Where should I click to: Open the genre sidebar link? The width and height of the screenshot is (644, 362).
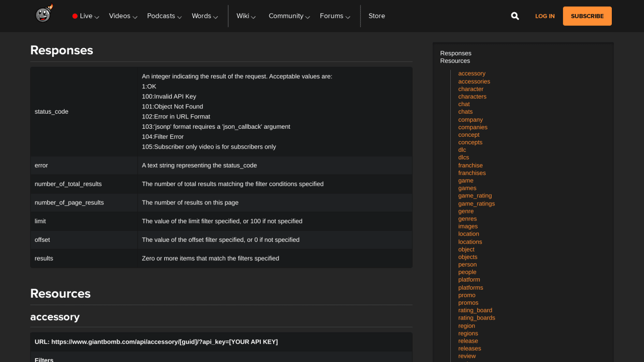pyautogui.click(x=466, y=211)
